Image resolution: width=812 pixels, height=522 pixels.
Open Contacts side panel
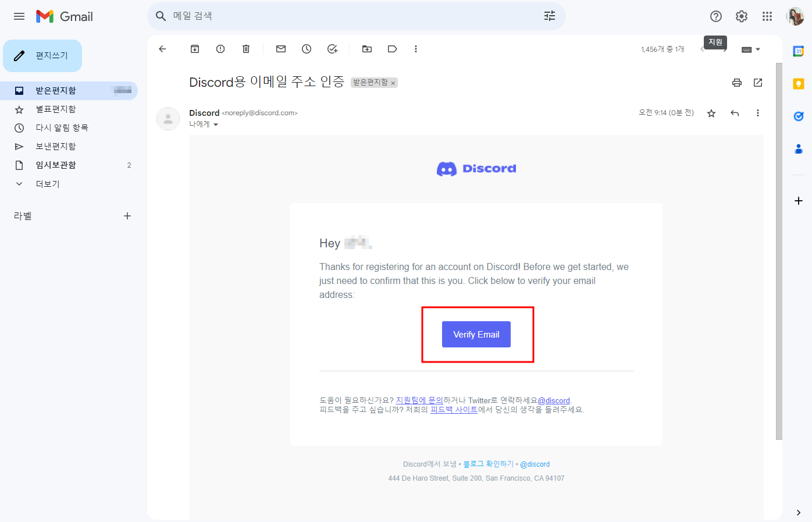click(x=799, y=149)
